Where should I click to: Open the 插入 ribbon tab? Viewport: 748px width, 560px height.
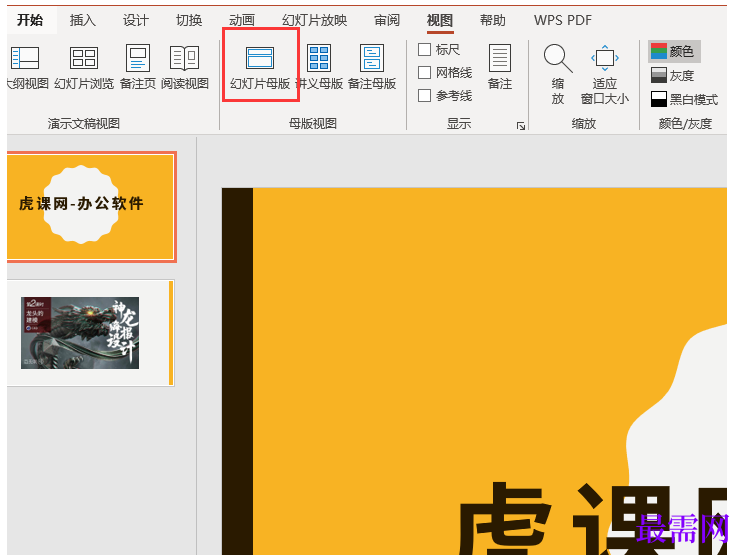pyautogui.click(x=83, y=20)
